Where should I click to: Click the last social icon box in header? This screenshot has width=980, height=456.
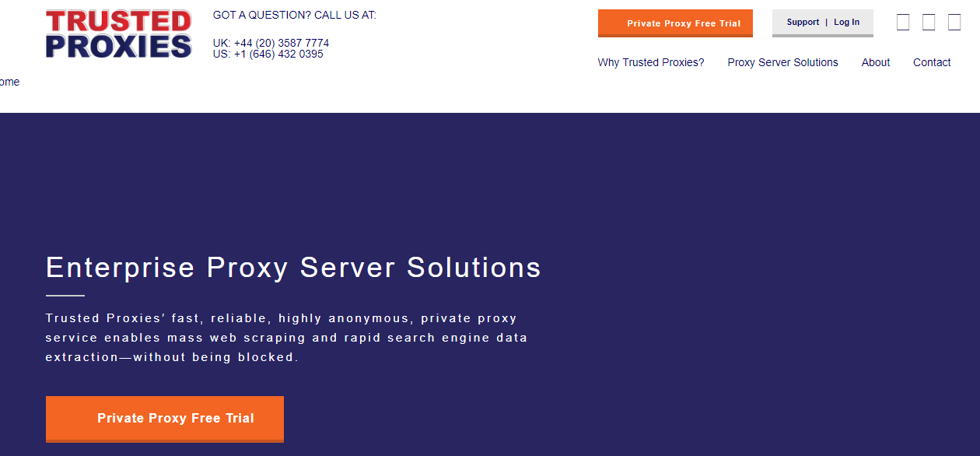954,22
